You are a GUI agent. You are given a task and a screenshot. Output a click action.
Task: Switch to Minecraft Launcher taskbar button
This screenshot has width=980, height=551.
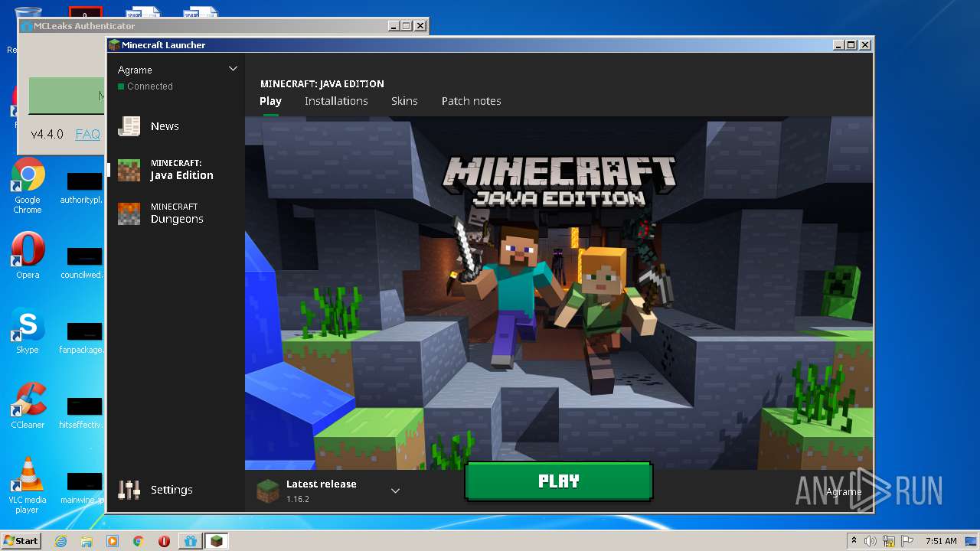pos(217,541)
